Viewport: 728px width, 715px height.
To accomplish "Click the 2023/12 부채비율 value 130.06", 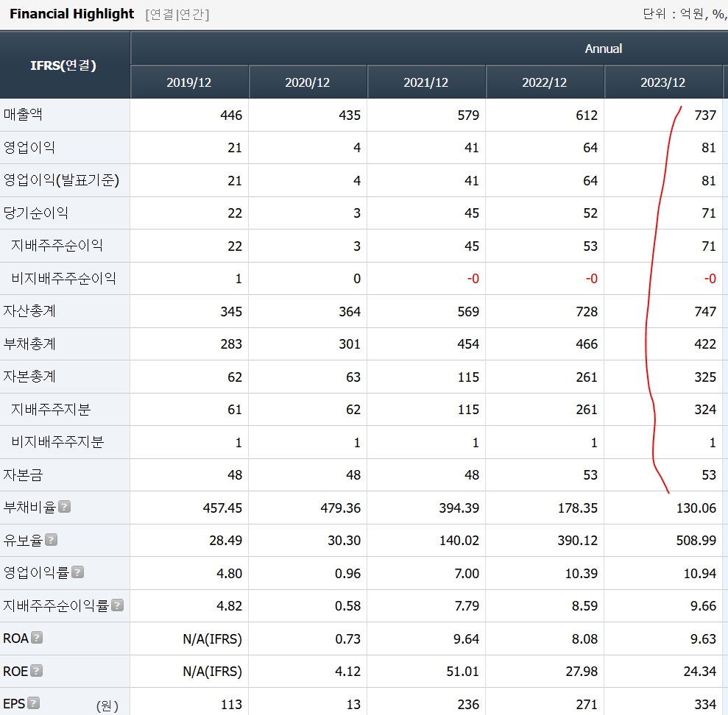I will pyautogui.click(x=696, y=508).
